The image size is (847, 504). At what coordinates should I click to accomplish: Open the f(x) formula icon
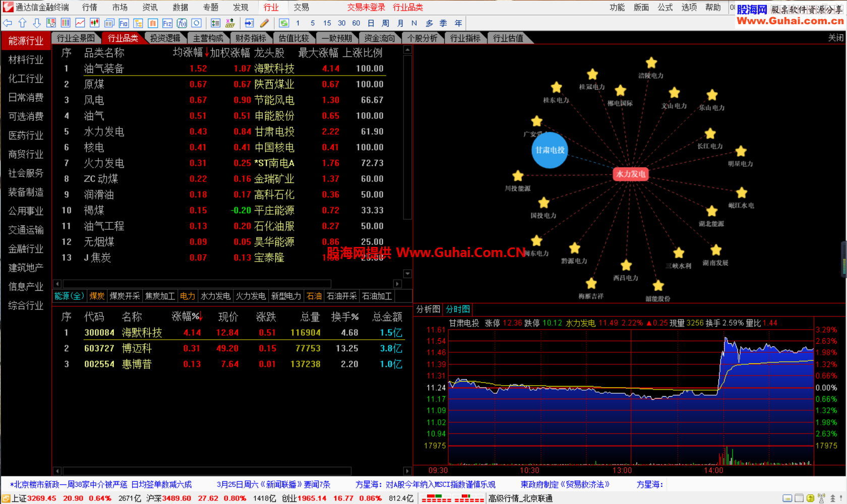(x=182, y=23)
